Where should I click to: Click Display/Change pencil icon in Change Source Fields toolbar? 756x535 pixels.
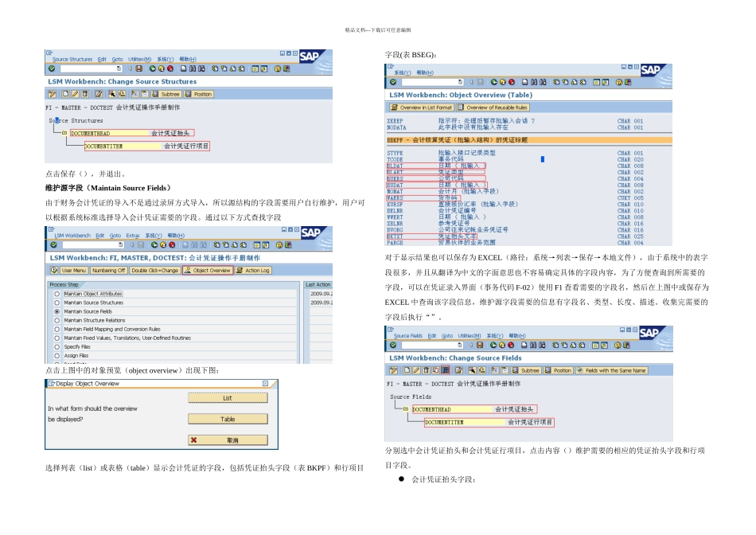(393, 370)
